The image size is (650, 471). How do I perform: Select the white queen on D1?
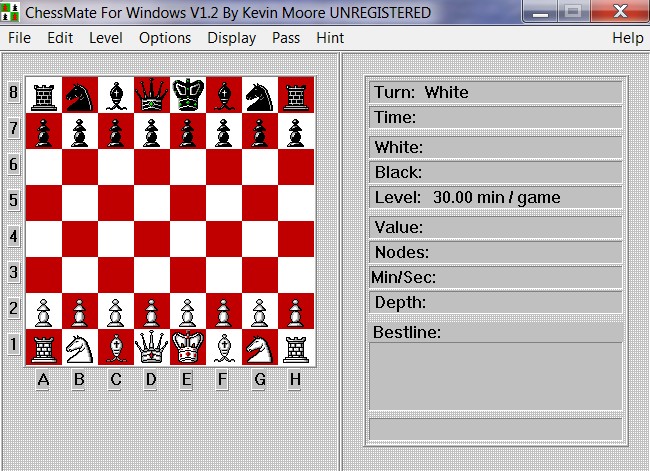(x=152, y=347)
